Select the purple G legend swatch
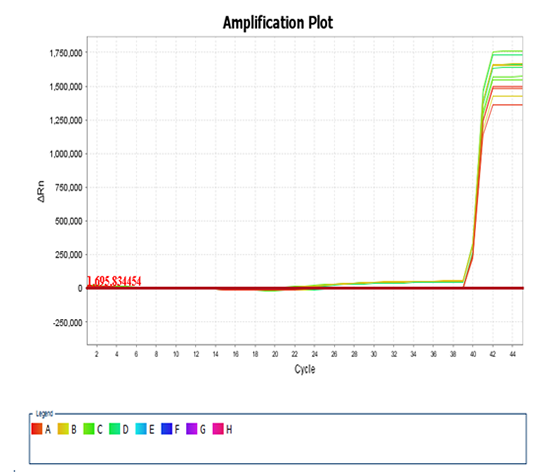540x472 pixels. (192, 429)
